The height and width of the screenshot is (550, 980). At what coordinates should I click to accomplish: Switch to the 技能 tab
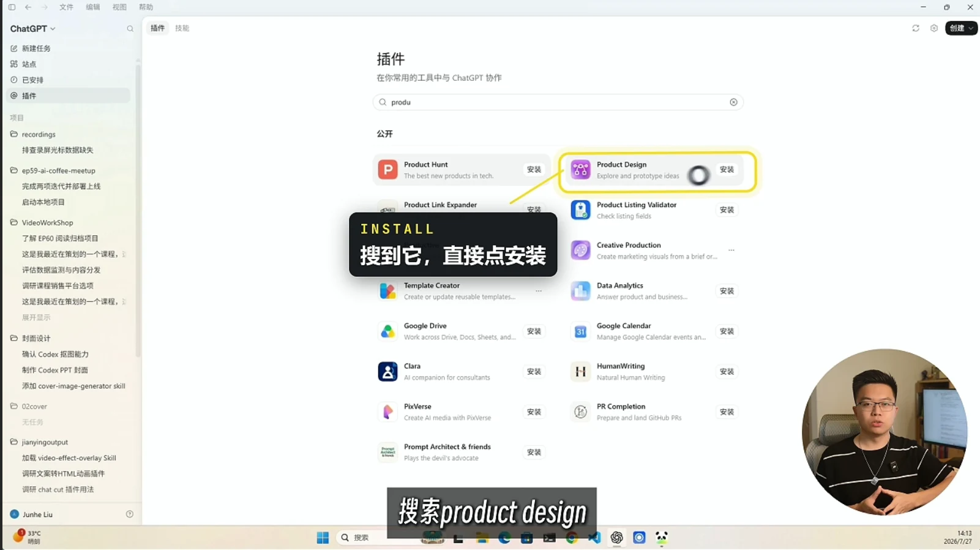pyautogui.click(x=182, y=28)
